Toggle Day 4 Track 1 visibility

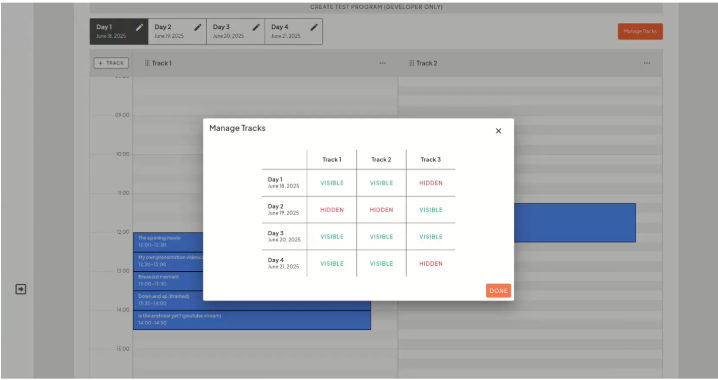click(x=332, y=264)
